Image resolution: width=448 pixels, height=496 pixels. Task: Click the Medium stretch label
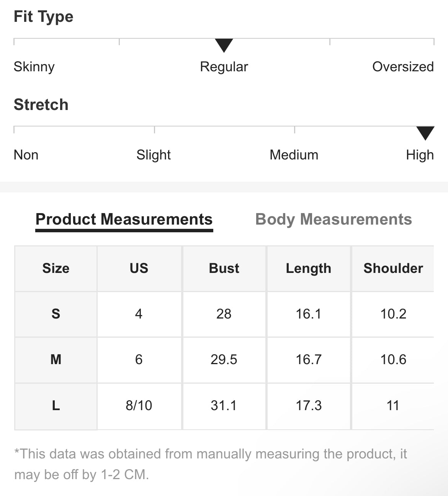tap(294, 155)
